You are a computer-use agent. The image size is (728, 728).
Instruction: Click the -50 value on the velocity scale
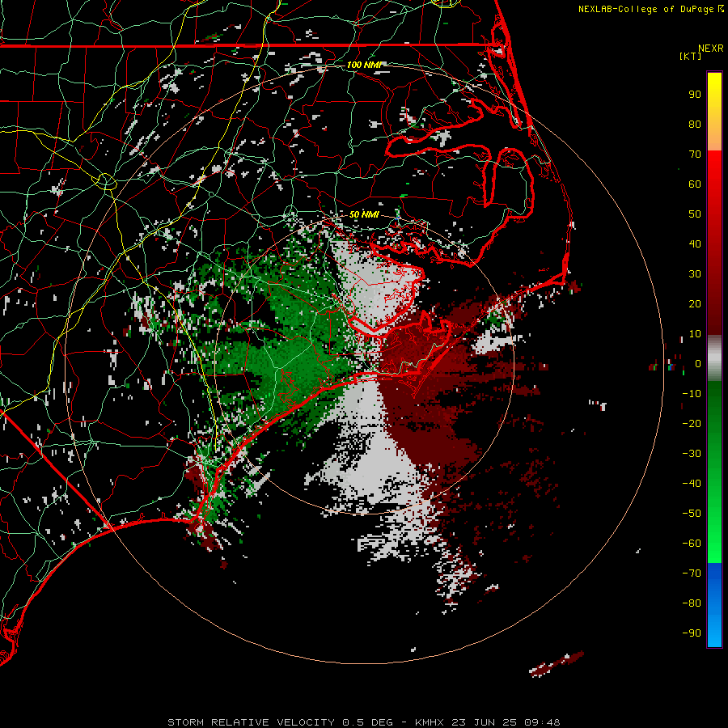tap(692, 514)
